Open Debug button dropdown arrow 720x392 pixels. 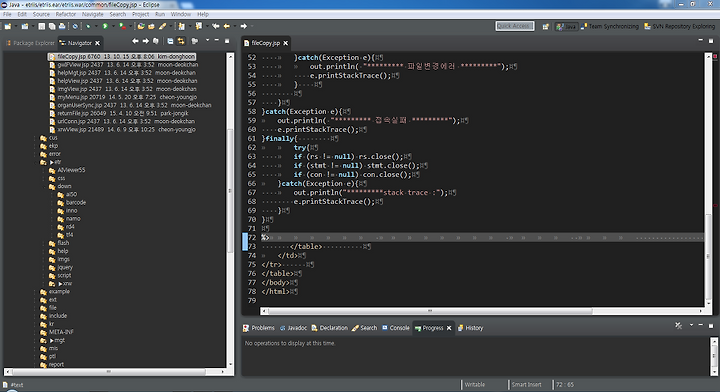coord(96,27)
